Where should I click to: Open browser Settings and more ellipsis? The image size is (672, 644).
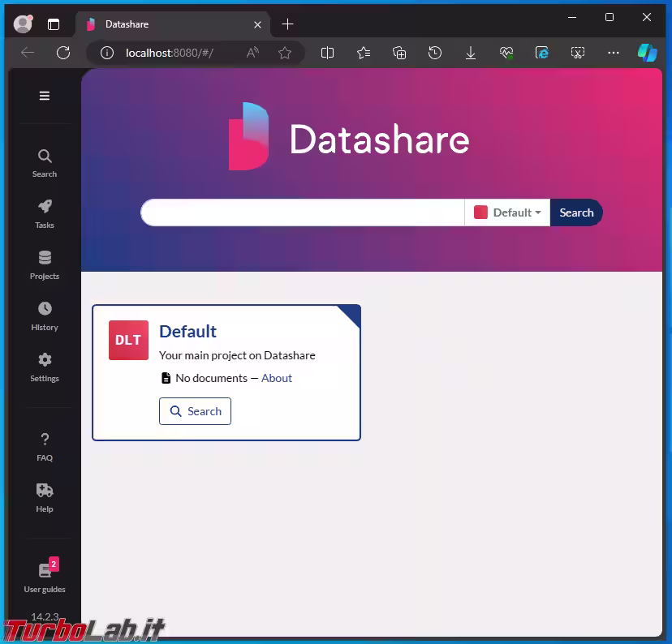(614, 53)
